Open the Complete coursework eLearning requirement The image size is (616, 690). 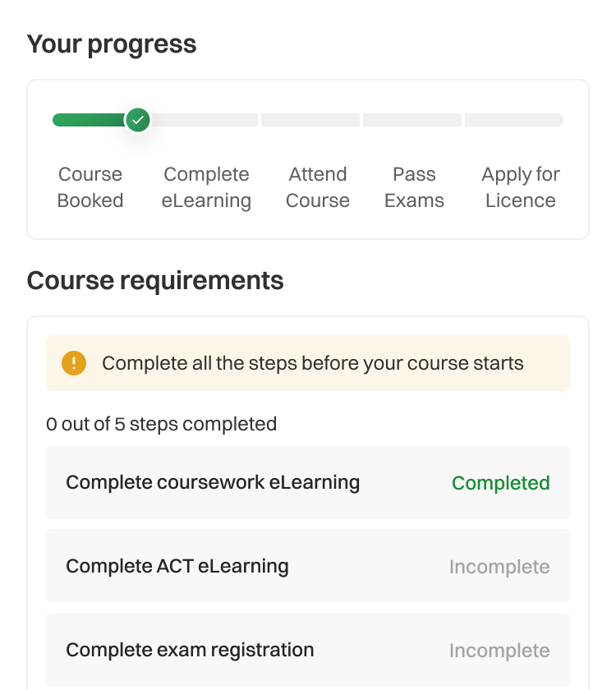pos(213,482)
